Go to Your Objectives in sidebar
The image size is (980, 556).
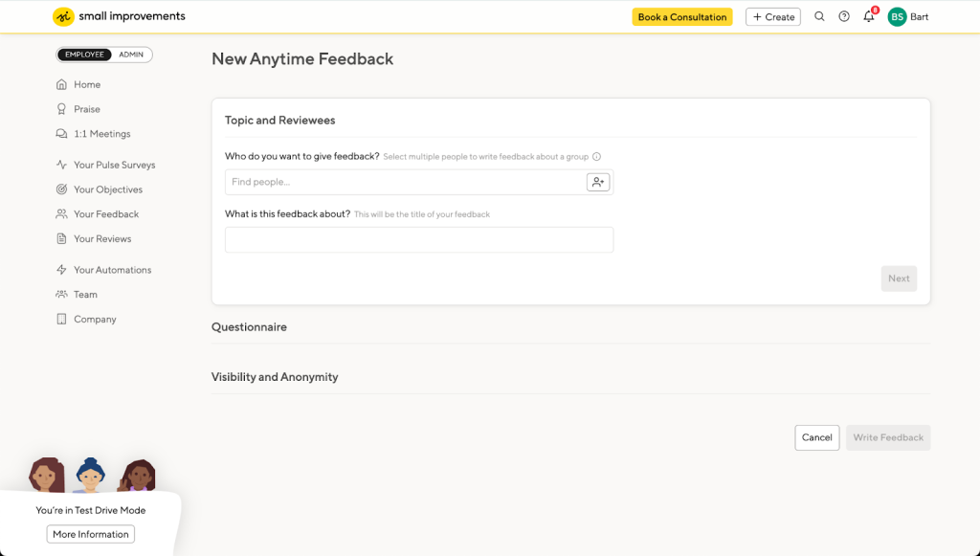tap(107, 189)
